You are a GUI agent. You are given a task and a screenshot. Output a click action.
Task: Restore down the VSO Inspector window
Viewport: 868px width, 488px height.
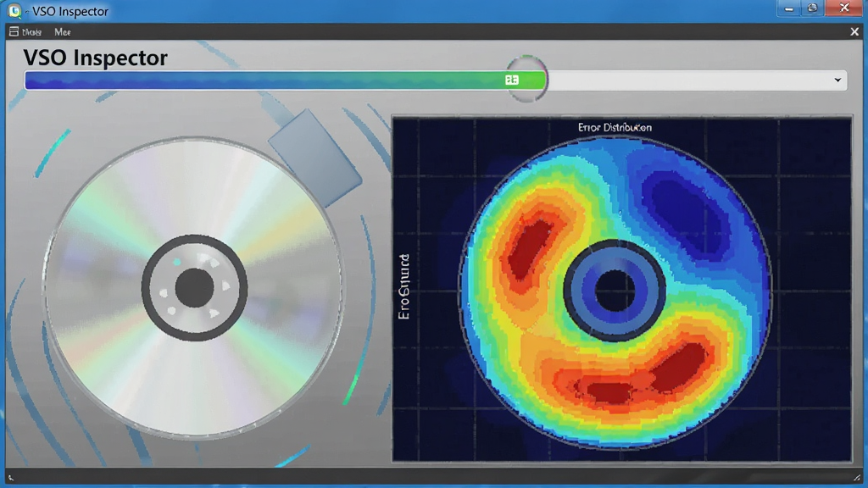812,8
